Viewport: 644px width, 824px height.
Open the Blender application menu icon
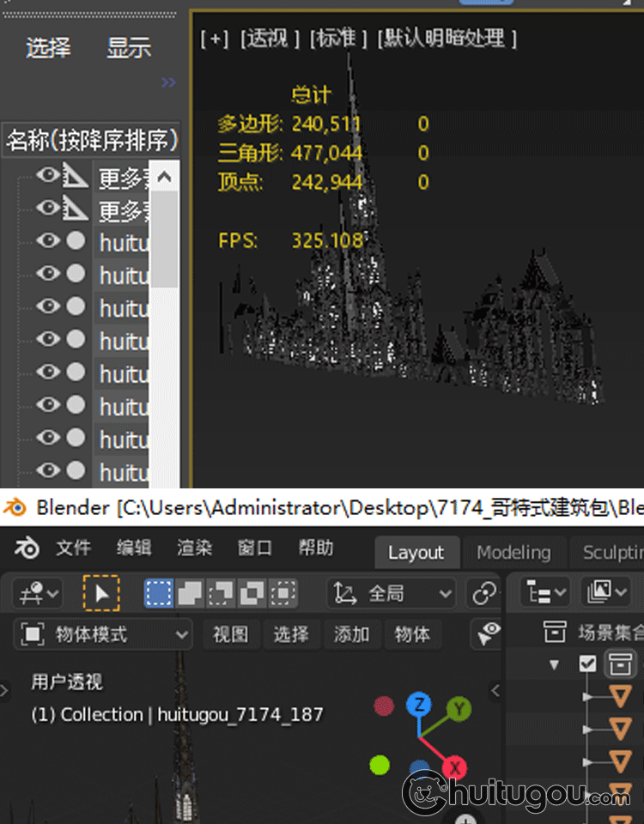click(x=27, y=548)
